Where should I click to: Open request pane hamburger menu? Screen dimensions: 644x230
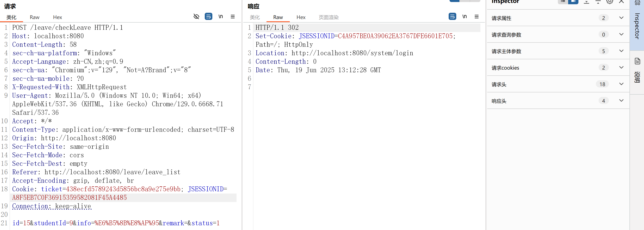232,17
